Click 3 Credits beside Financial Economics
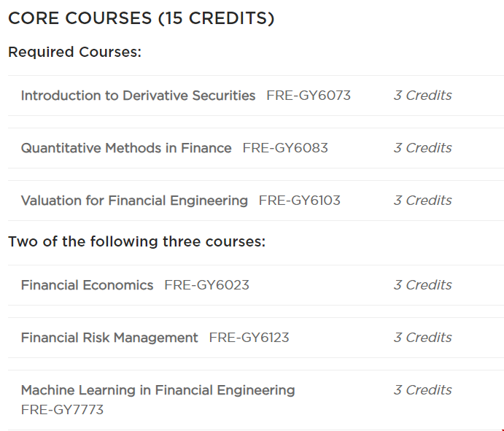Screen dimensions: 504x431 click(423, 285)
